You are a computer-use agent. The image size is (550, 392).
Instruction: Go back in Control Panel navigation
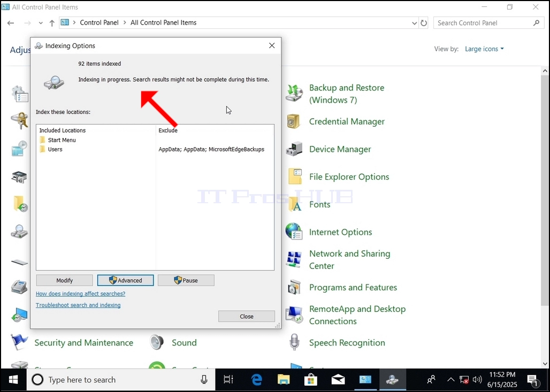click(x=11, y=23)
